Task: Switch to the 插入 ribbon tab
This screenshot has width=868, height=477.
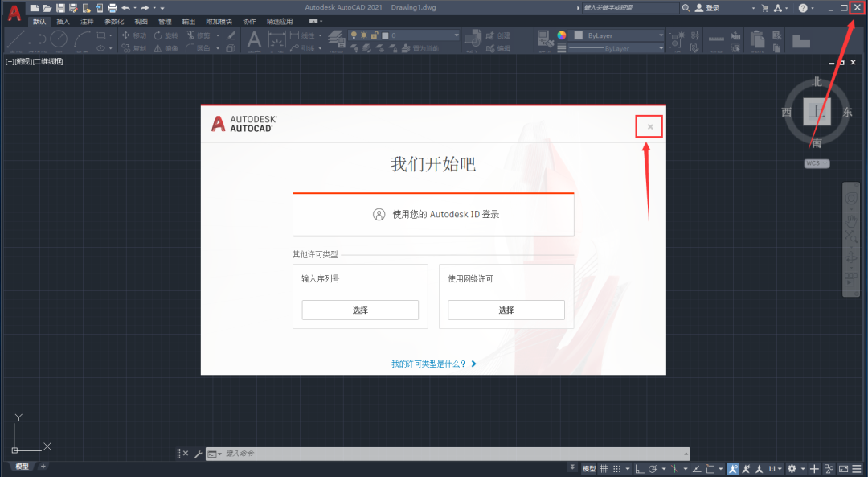Action: [63, 22]
